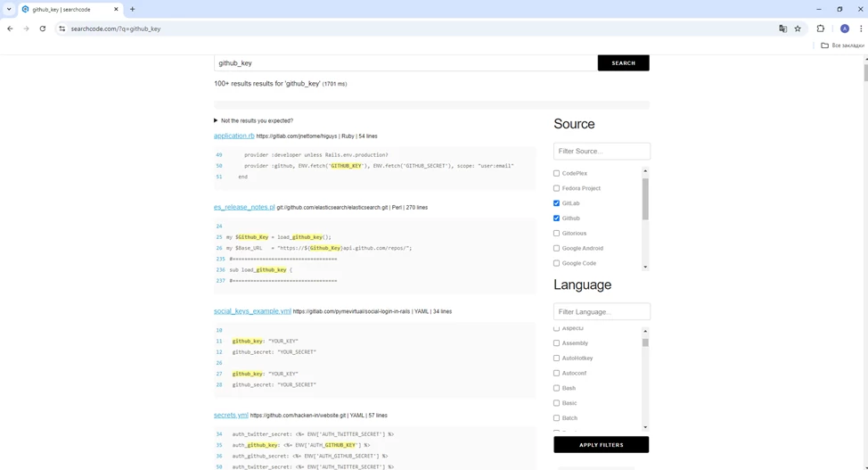Viewport: 868px width, 470px height.
Task: Uncheck the Github source checkbox
Action: coord(557,219)
